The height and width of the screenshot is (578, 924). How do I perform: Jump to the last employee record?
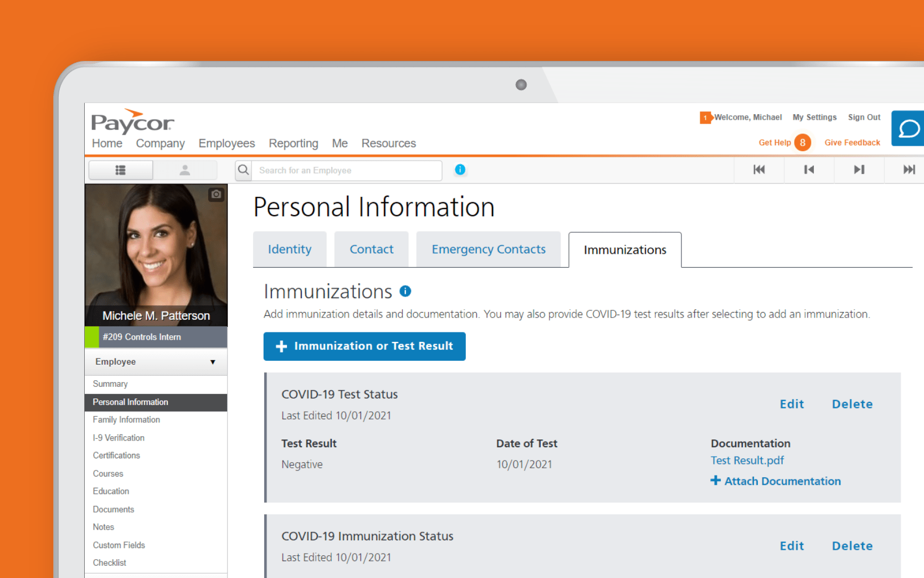[x=908, y=170]
